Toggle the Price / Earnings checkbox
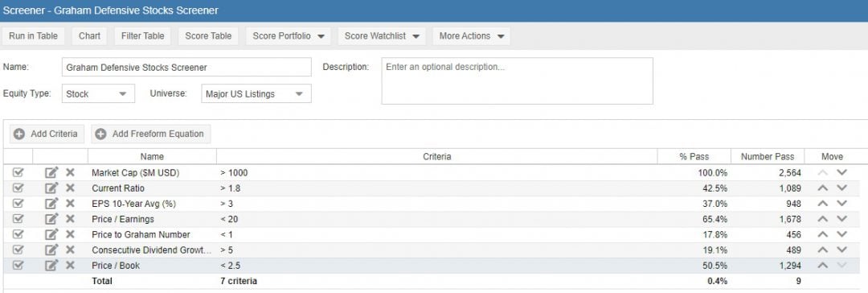This screenshot has height=293, width=868. click(18, 219)
